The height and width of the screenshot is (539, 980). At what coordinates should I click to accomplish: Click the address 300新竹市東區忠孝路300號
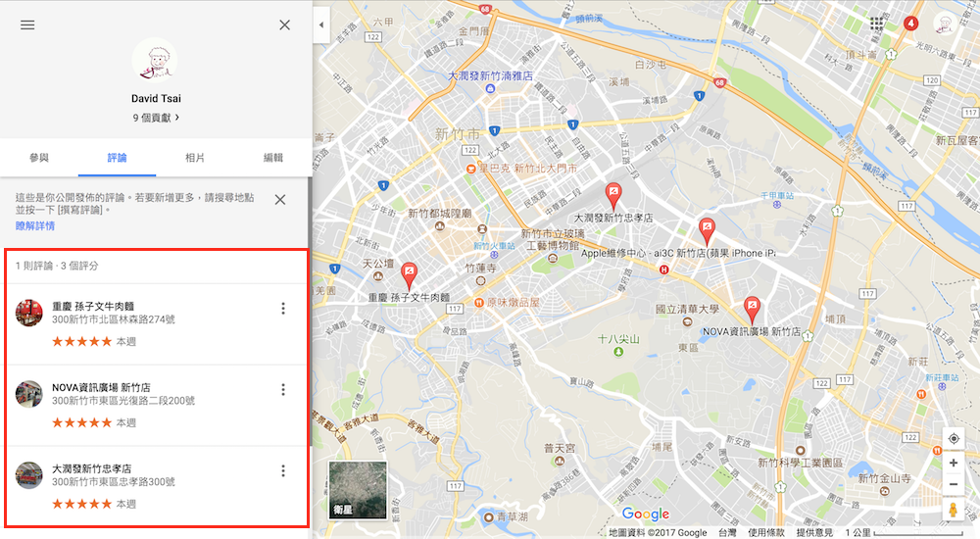coord(113,482)
